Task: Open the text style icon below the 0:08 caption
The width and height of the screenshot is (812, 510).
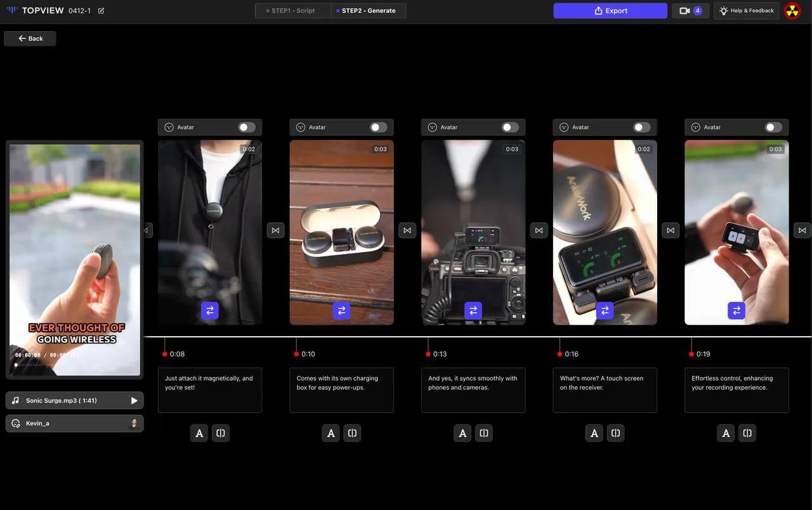Action: 197,432
